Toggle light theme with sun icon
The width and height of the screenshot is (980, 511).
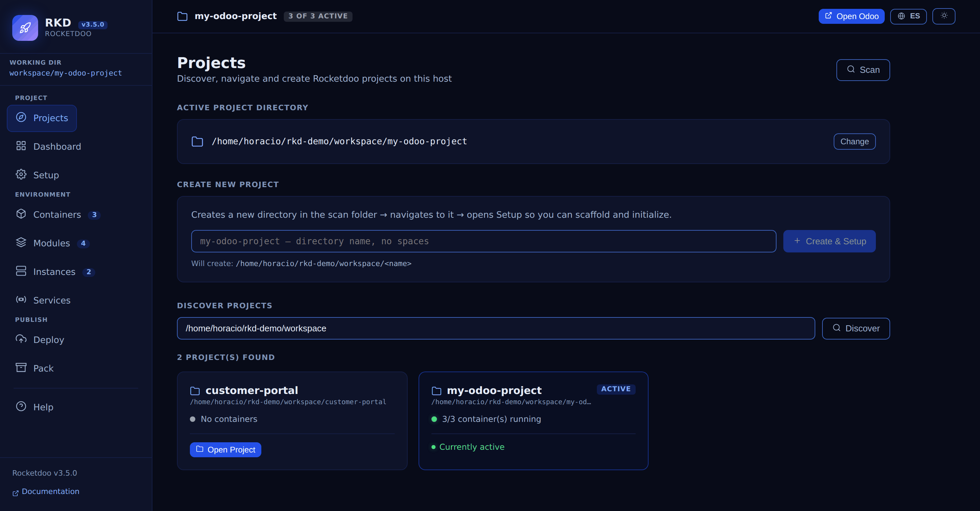[944, 16]
